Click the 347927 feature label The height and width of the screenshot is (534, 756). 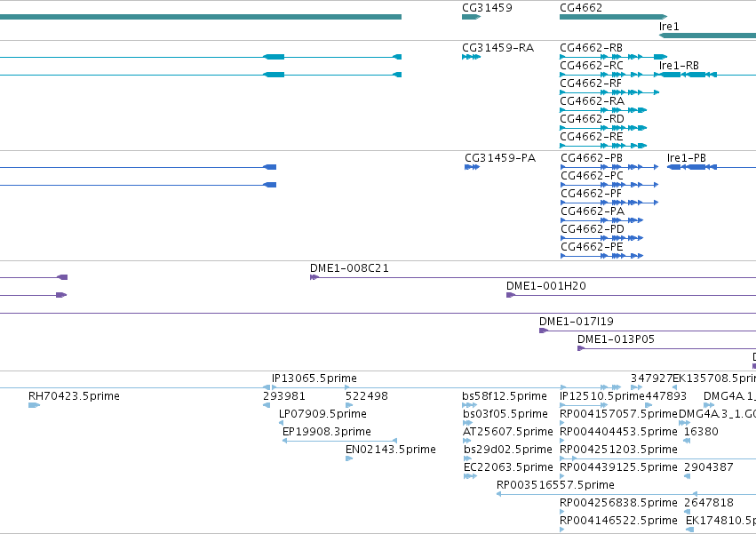(651, 379)
